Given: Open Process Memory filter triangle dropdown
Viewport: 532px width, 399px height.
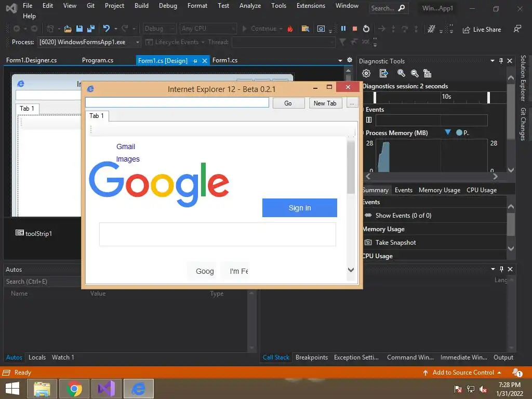Looking at the screenshot, I should [x=448, y=132].
